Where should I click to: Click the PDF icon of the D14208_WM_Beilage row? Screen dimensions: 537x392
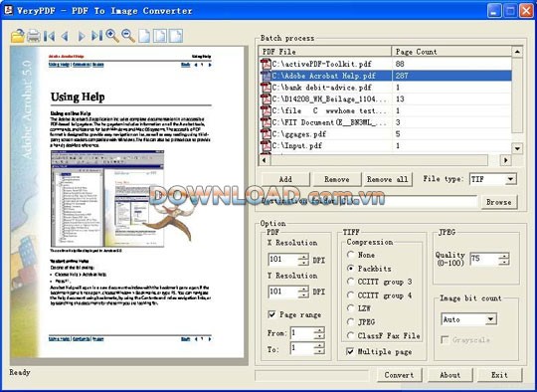tap(266, 98)
